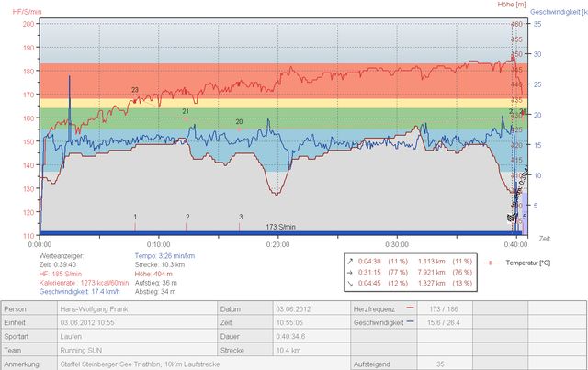Click the Team field showing Running SUN
The width and height of the screenshot is (588, 370).
point(138,350)
